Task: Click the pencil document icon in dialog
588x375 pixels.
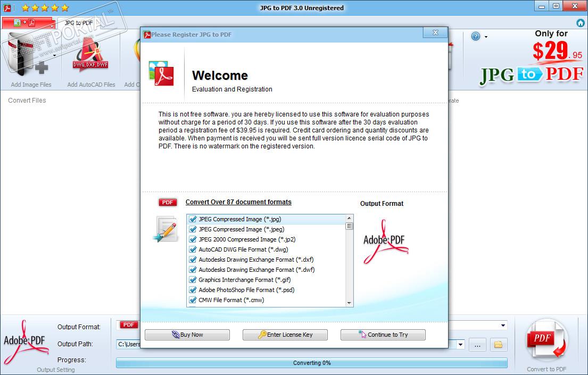Action: point(166,229)
